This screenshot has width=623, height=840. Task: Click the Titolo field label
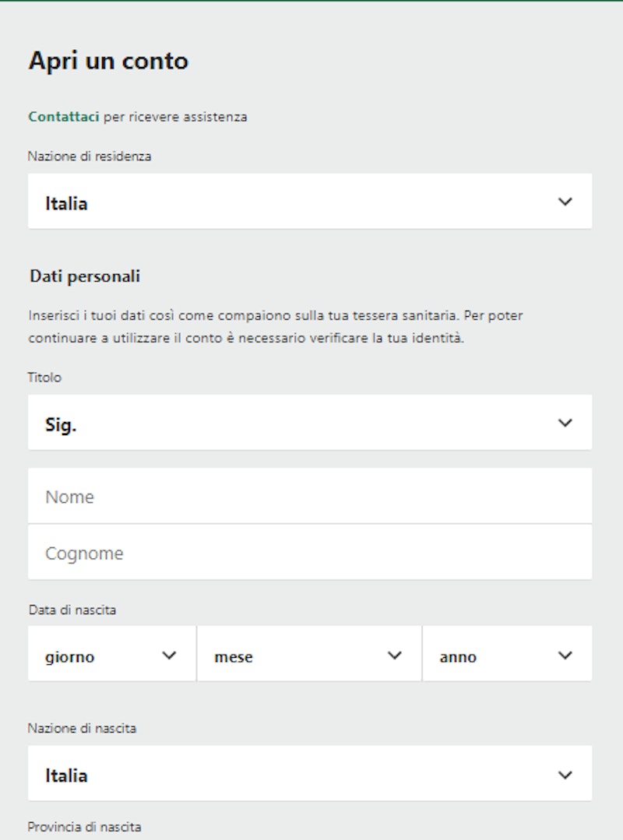coord(45,378)
